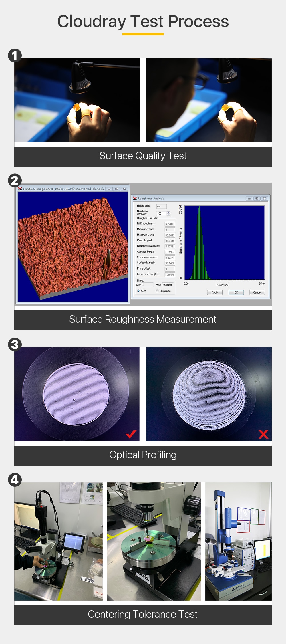Click the Max limit field showing 85.0449

click(x=168, y=285)
